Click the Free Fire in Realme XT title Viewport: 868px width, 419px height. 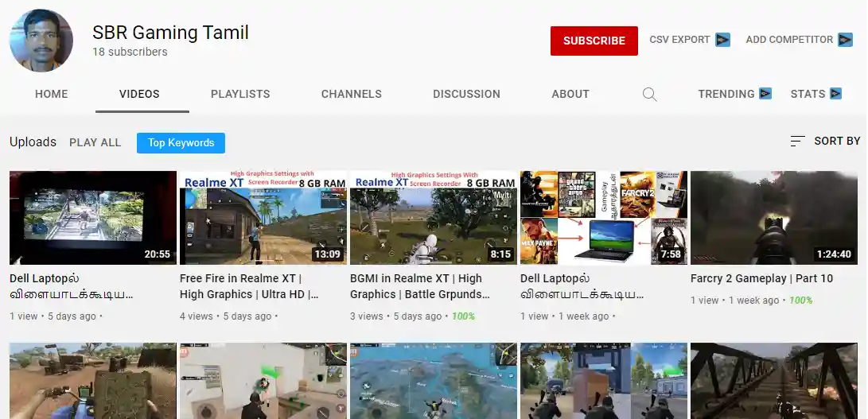point(249,287)
